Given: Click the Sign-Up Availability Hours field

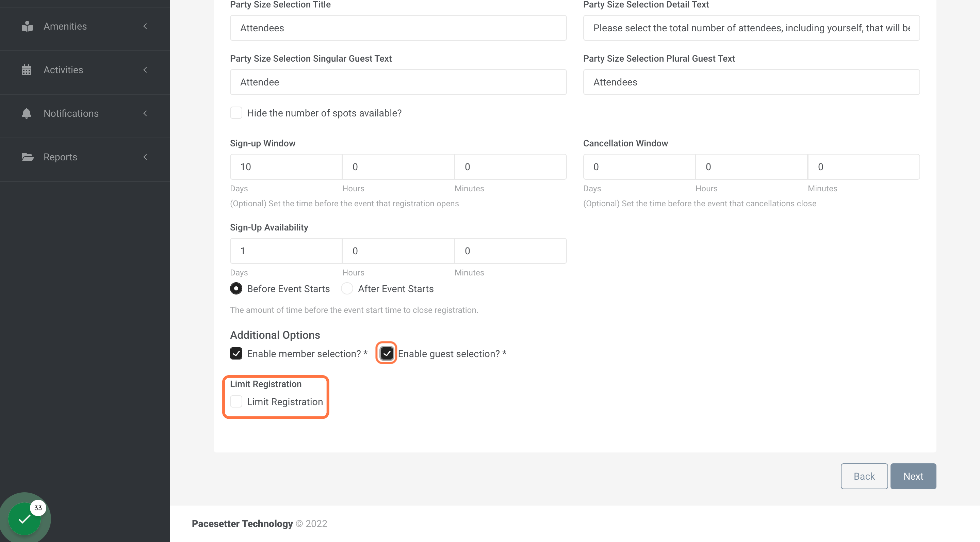Looking at the screenshot, I should click(x=398, y=251).
